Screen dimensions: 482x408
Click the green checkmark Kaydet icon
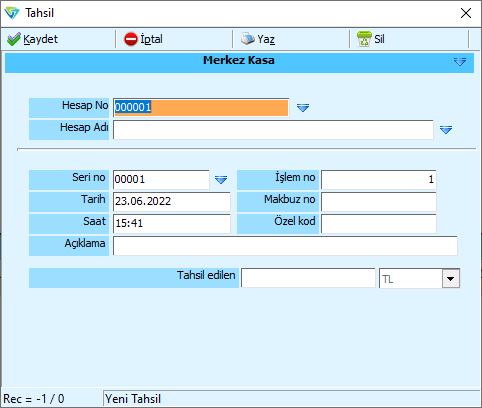(14, 39)
